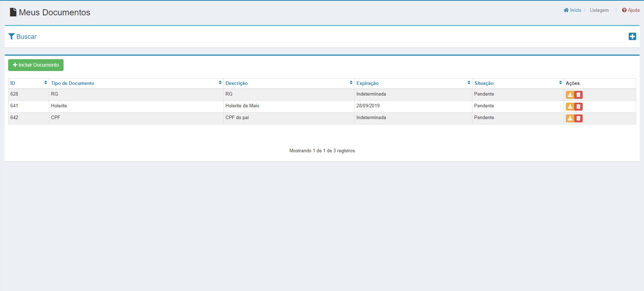Click the Meus Documentos page title

point(55,12)
